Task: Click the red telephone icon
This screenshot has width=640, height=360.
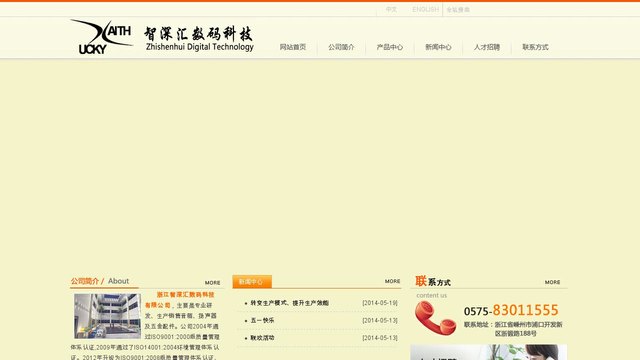Action: pyautogui.click(x=435, y=318)
